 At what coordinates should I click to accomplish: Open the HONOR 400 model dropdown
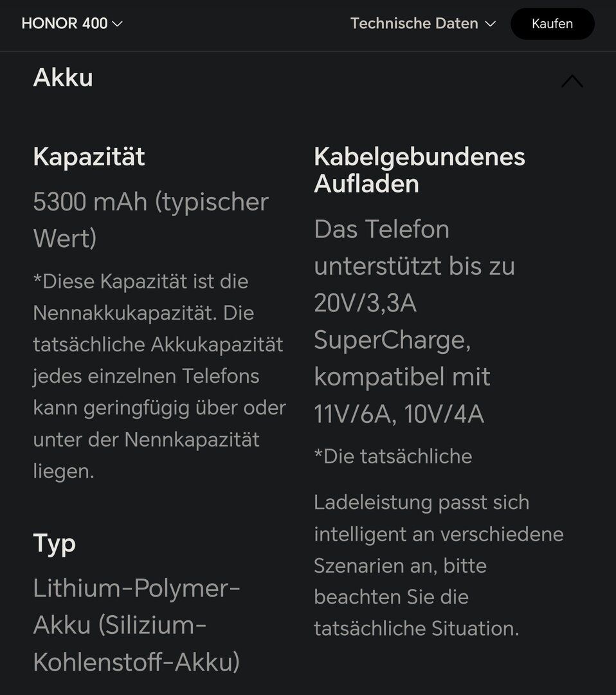pos(71,24)
